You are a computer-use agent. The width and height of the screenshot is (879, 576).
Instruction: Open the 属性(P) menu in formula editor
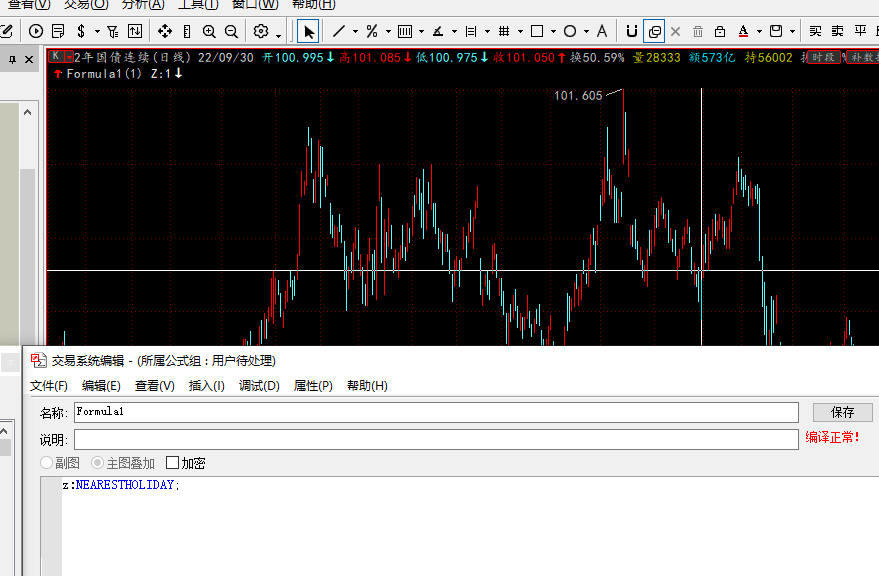[313, 386]
